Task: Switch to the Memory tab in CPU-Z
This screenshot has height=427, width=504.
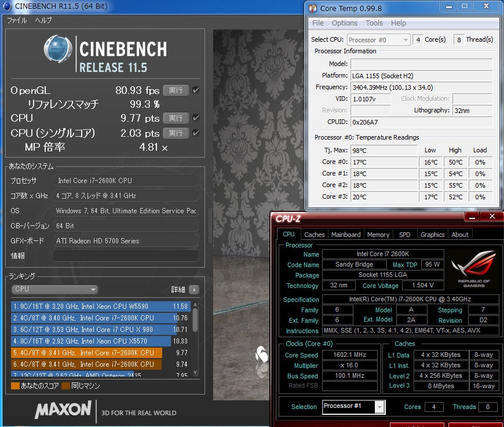Action: 378,235
